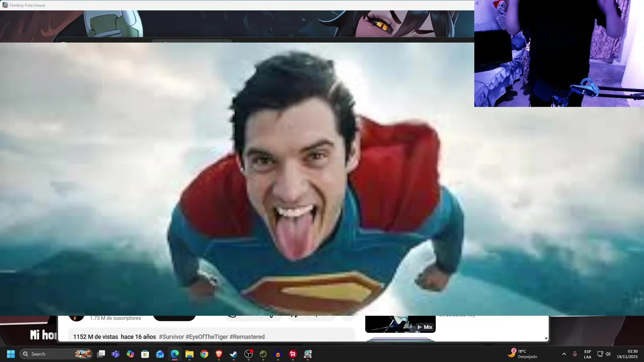
Task: Open File Explorer from taskbar
Action: pos(189,354)
